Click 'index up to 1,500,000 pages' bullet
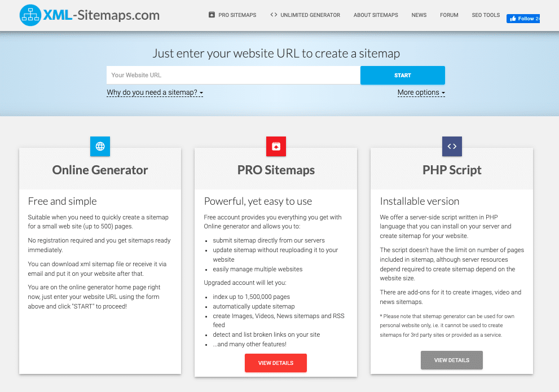The width and height of the screenshot is (559, 392). click(x=252, y=297)
